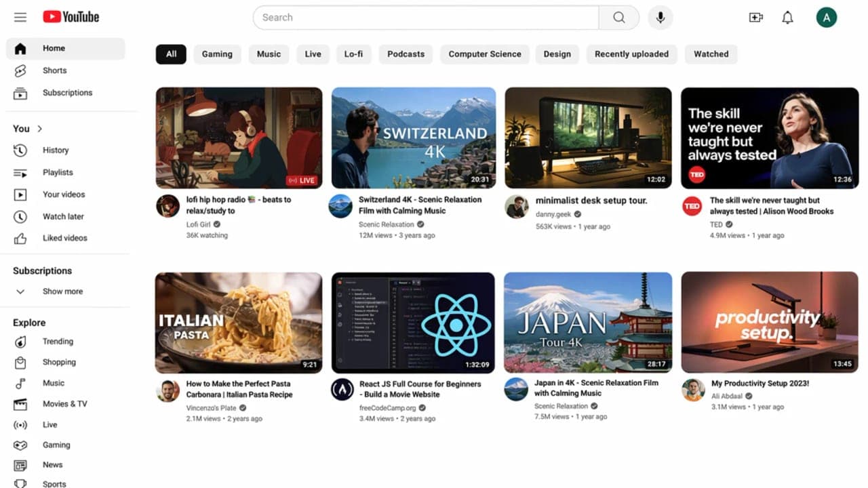Open the Italian Pasta video thumbnail
Screen dimensions: 868x488
coord(239,323)
